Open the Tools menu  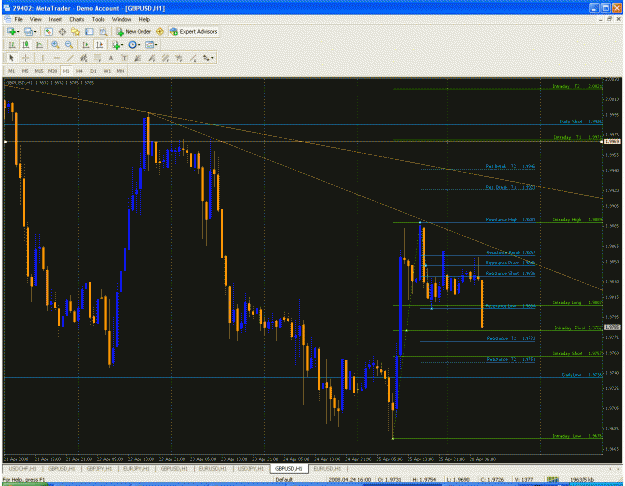pyautogui.click(x=98, y=19)
